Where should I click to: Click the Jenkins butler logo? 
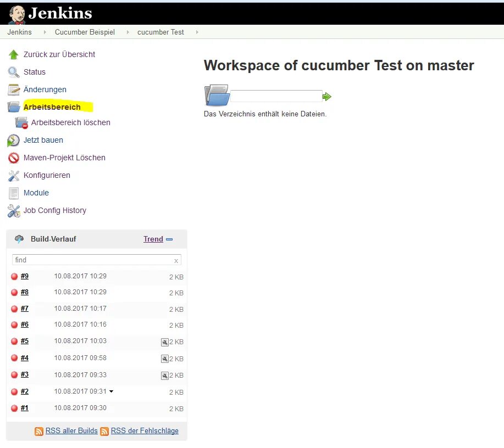(x=16, y=14)
